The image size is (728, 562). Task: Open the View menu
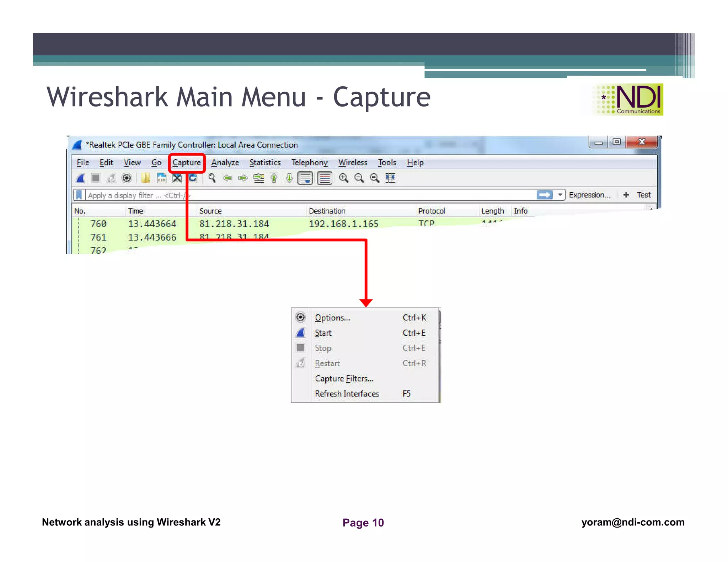[x=132, y=163]
